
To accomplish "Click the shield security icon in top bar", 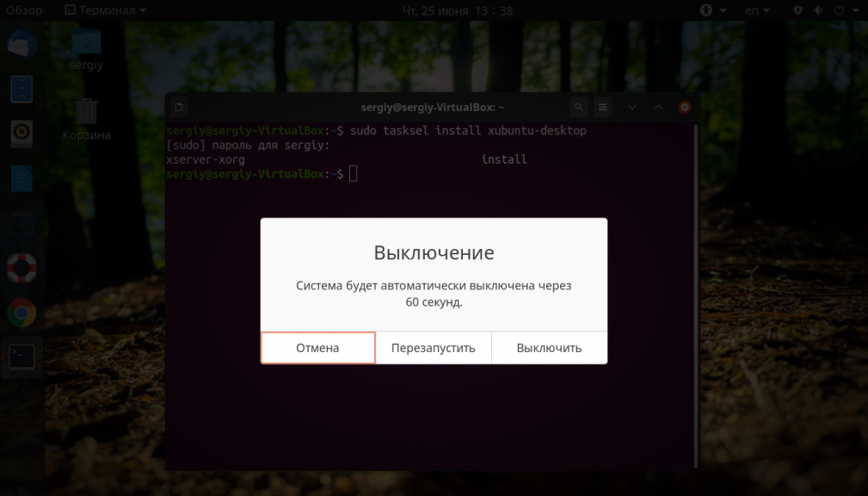I will tap(797, 10).
